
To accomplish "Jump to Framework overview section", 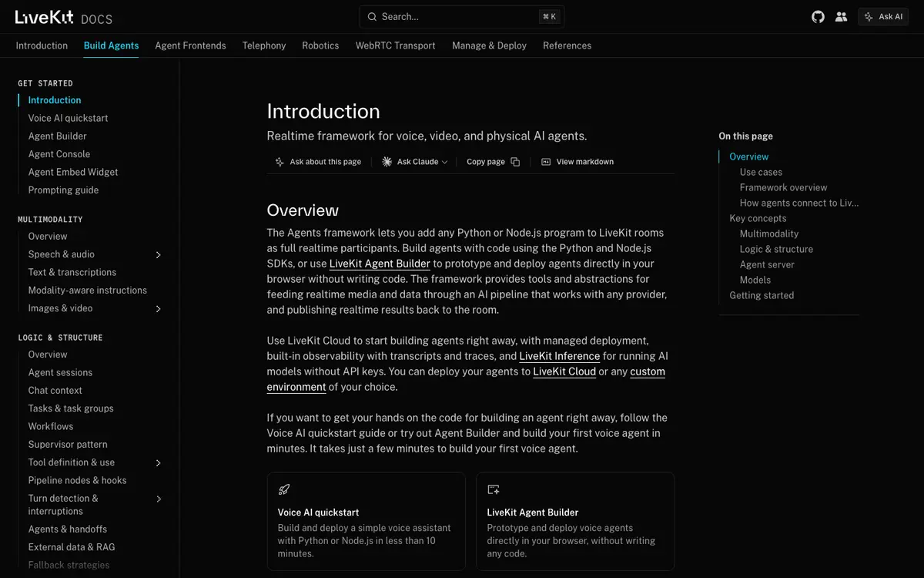I will point(784,187).
